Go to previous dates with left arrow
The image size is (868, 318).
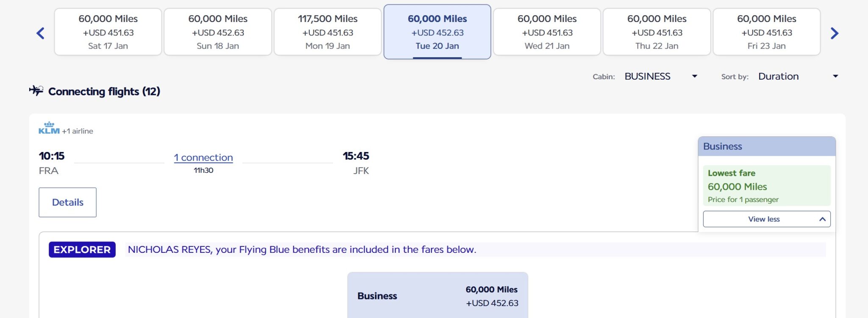[x=41, y=33]
